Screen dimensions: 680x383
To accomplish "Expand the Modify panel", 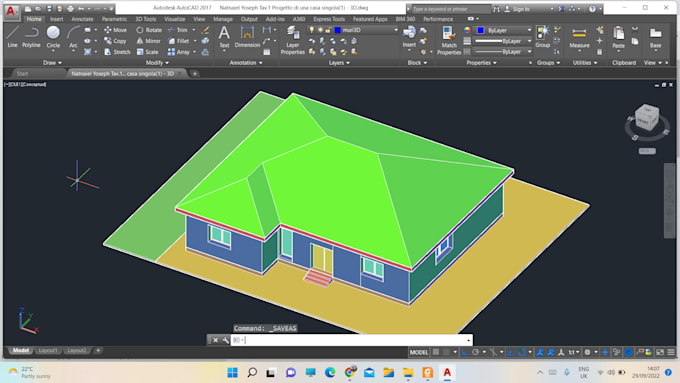I will [x=157, y=63].
